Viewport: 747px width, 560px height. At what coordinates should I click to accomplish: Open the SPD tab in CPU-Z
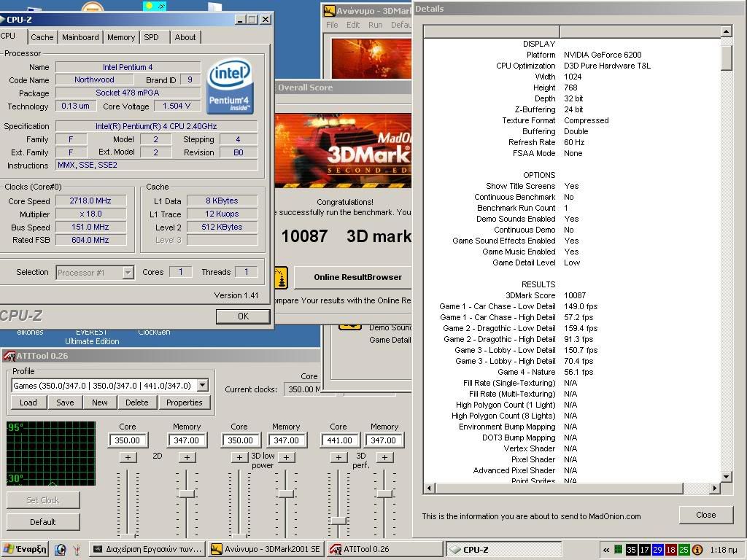tap(151, 37)
